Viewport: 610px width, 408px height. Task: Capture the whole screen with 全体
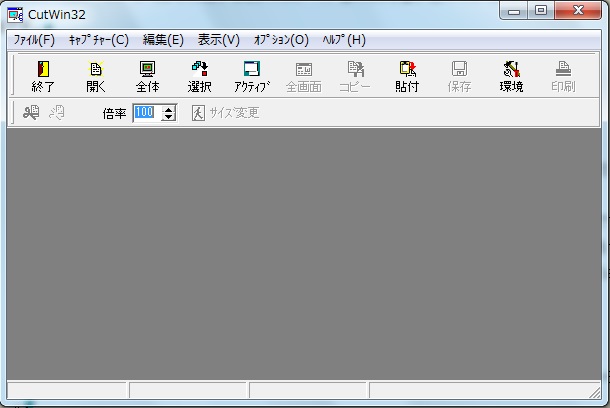(147, 76)
